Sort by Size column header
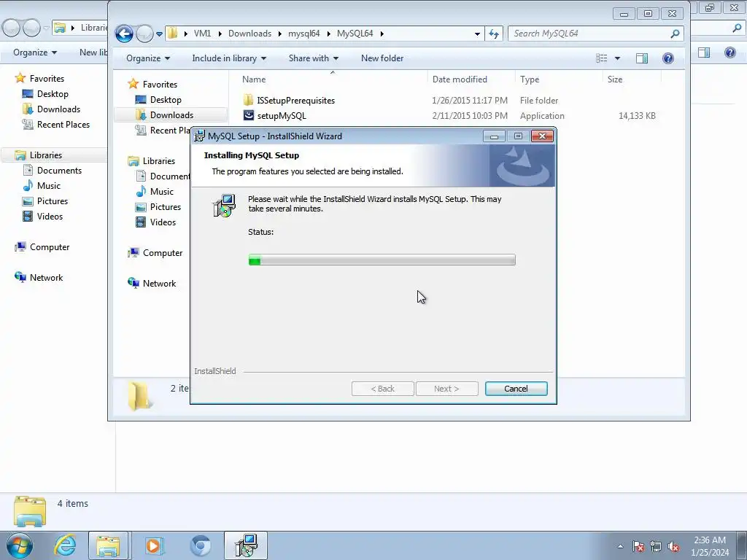Viewport: 747px width, 560px height. pyautogui.click(x=614, y=79)
